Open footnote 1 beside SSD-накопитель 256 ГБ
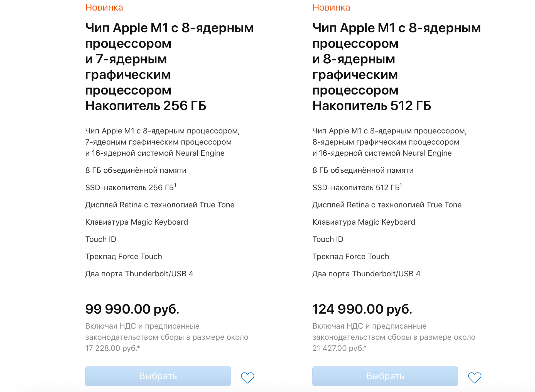535x392 pixels. 175,185
